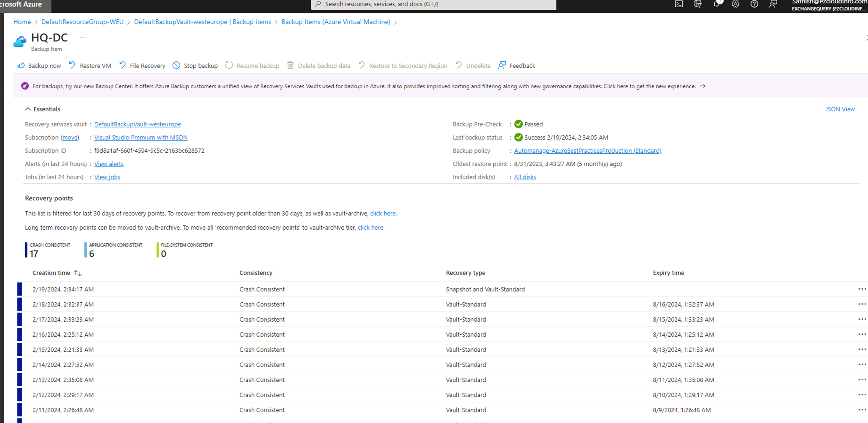This screenshot has width=868, height=423.
Task: Sort by Creation time column arrows
Action: click(x=78, y=273)
